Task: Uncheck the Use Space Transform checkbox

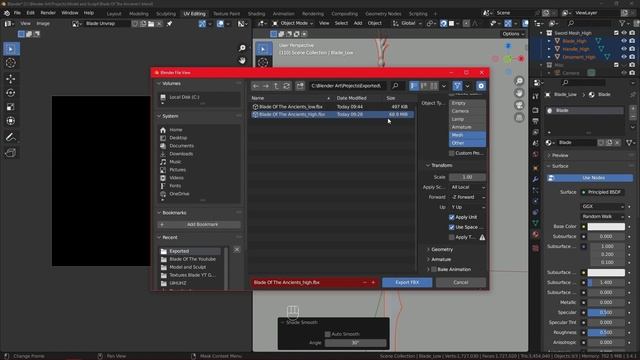Action: 451,227
